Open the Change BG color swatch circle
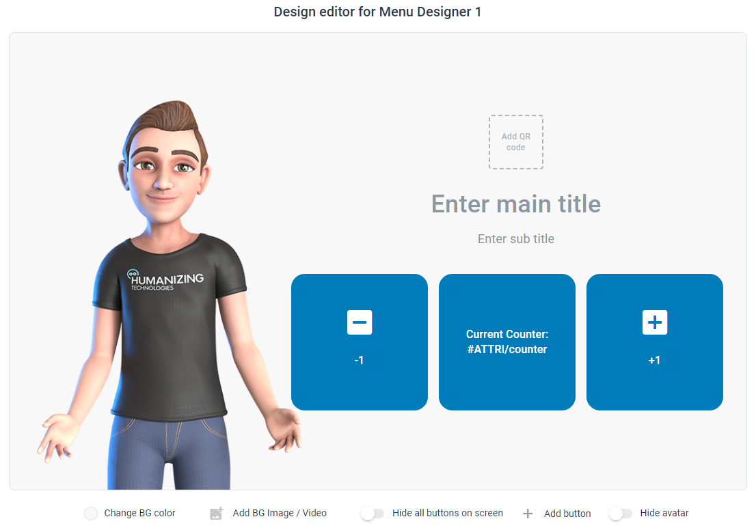 tap(91, 514)
